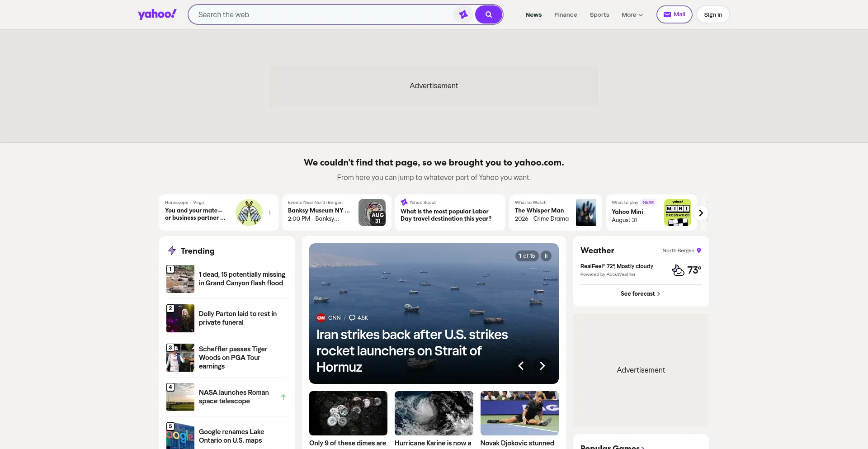Open See forecast link

click(641, 294)
